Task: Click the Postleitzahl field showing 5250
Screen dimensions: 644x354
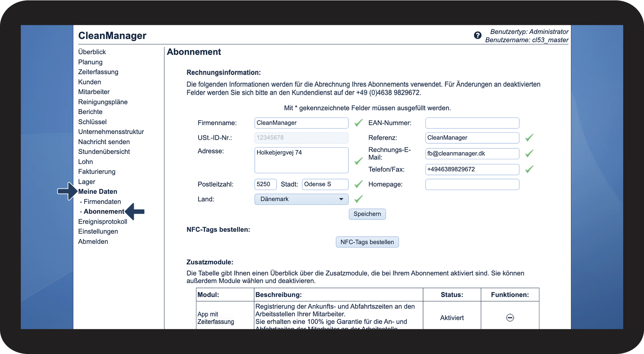Action: [x=265, y=184]
